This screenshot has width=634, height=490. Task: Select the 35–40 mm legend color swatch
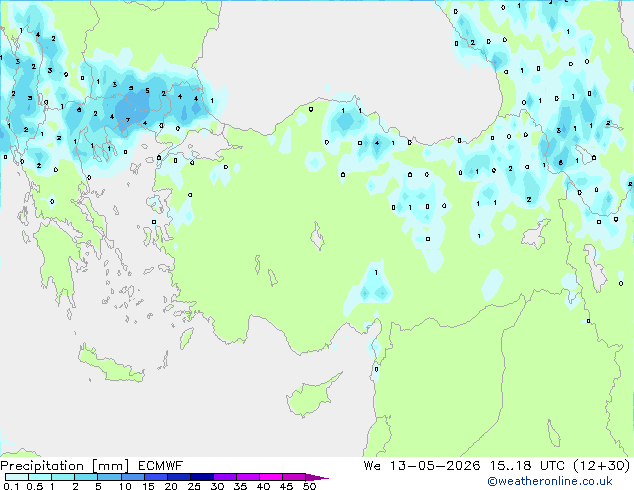pos(247,477)
